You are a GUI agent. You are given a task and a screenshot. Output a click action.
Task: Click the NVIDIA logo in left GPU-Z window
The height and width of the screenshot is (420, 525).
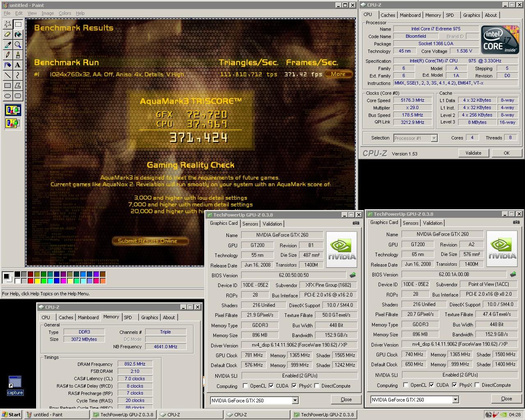[342, 250]
